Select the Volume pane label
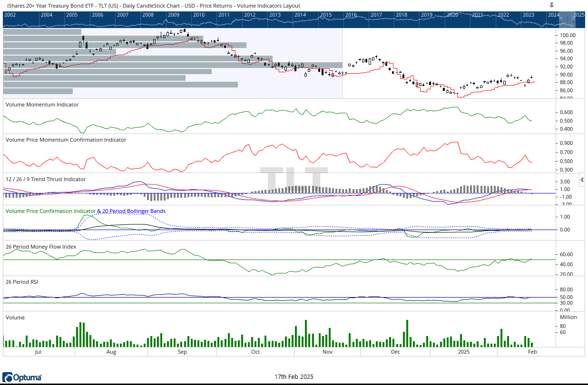 15,317
